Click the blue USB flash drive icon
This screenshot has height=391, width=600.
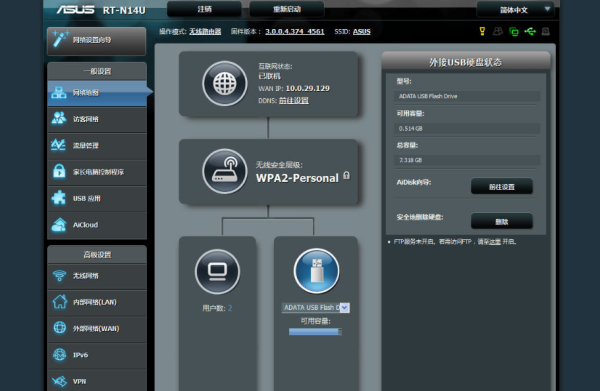316,271
